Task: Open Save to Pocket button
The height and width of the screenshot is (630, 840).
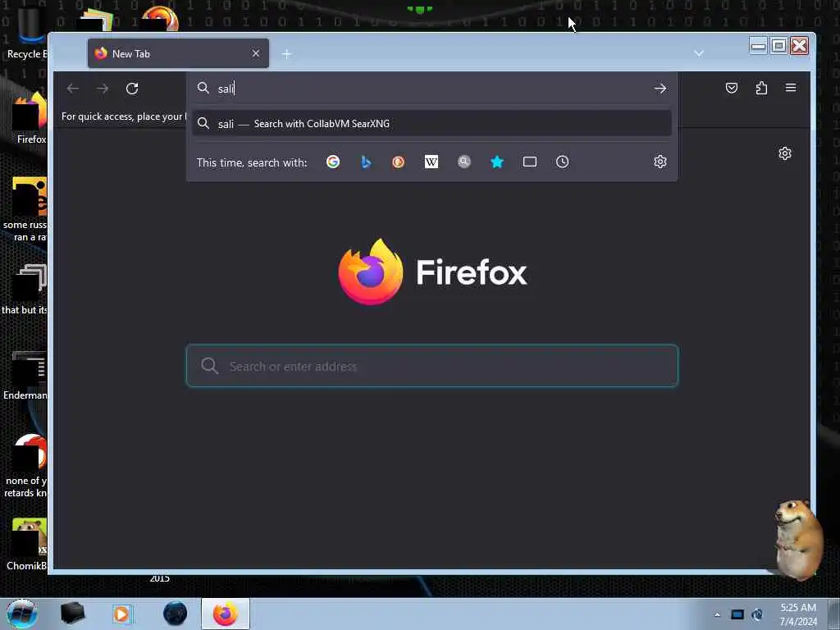Action: point(731,88)
